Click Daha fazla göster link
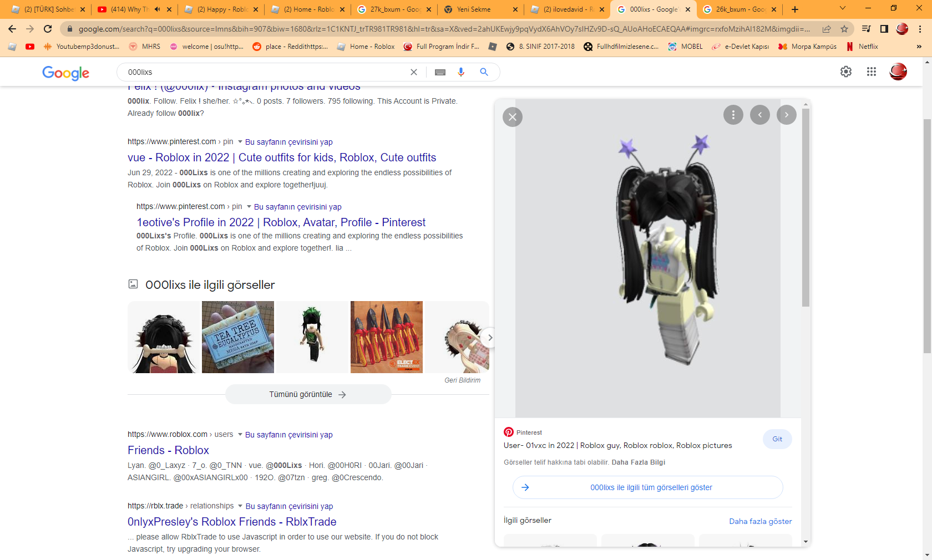932x560 pixels. point(760,521)
